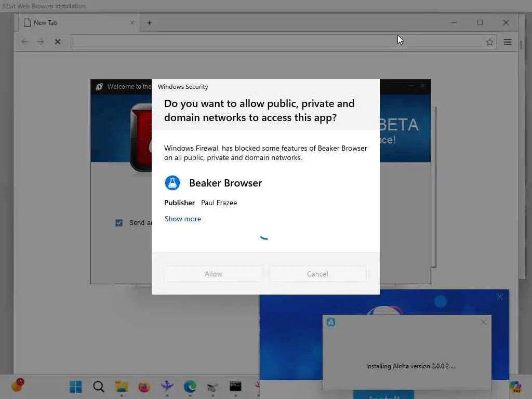Focus the browser address bar
This screenshot has width=532, height=399.
[x=277, y=42]
